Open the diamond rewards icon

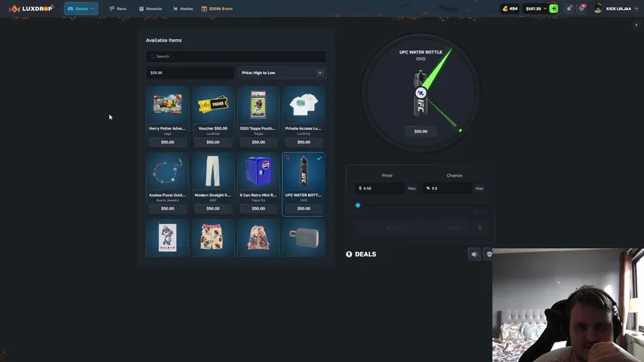click(581, 8)
